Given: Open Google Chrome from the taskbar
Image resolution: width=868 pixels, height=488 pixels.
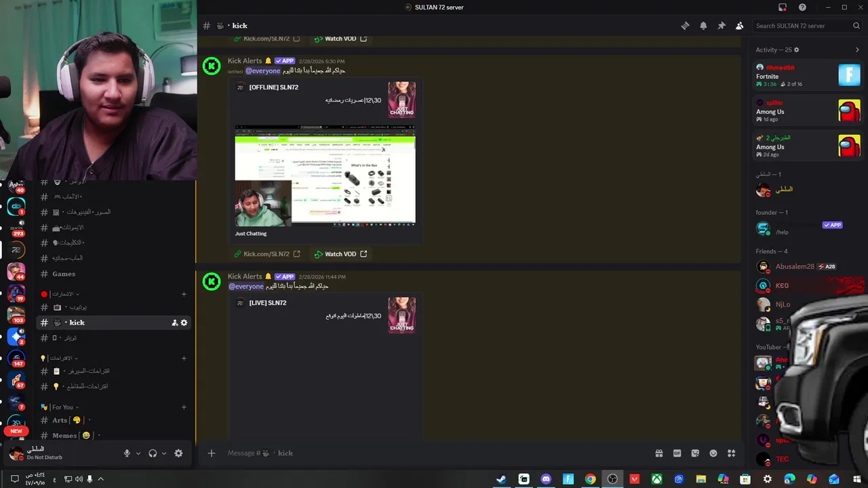Looking at the screenshot, I should coord(591,479).
